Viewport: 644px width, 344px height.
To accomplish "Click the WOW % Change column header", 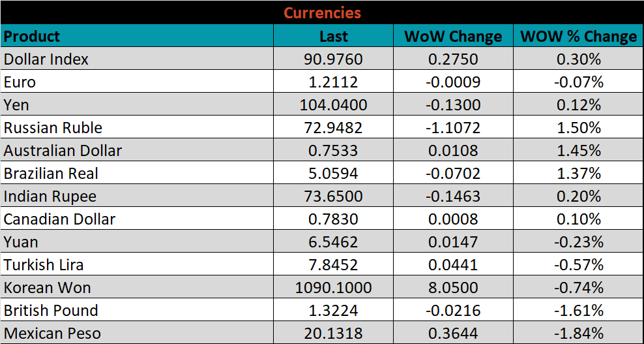I will pos(578,37).
